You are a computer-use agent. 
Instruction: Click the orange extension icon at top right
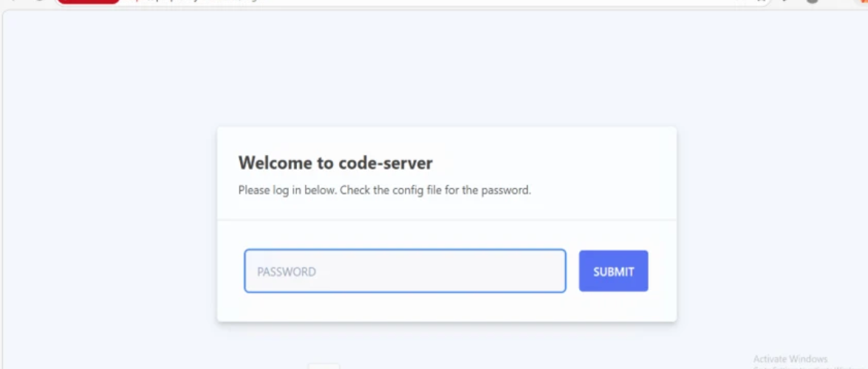point(864,1)
